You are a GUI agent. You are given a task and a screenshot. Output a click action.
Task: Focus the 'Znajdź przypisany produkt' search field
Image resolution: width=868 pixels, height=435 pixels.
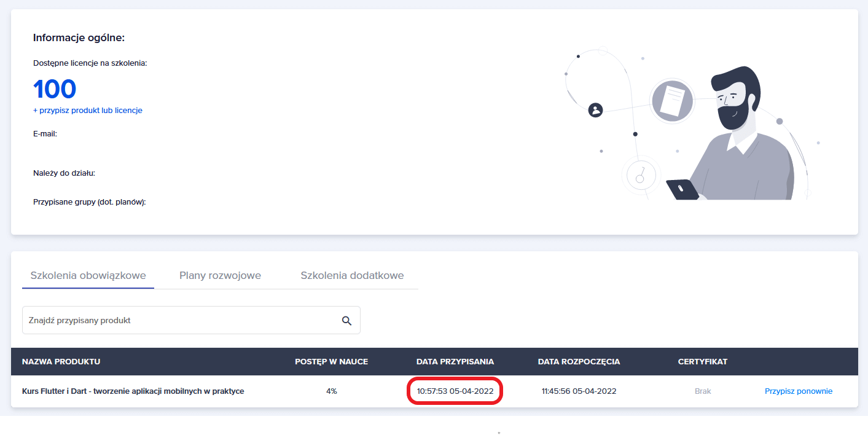point(181,321)
